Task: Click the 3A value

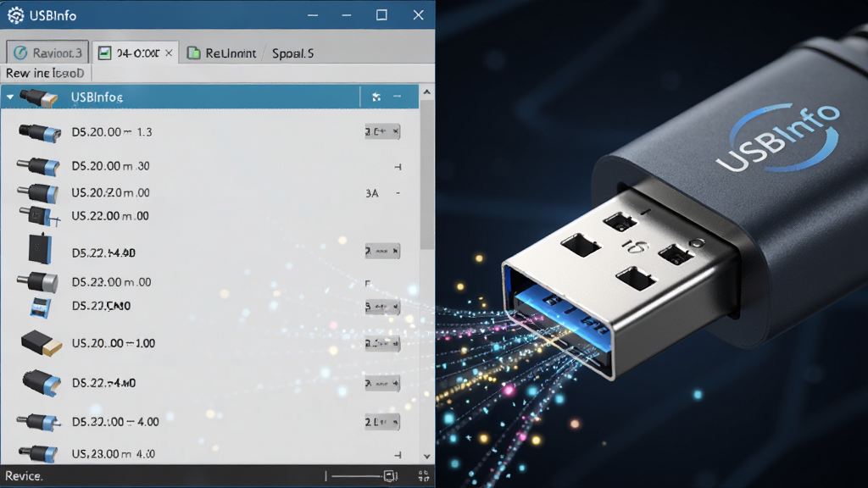Action: click(372, 193)
